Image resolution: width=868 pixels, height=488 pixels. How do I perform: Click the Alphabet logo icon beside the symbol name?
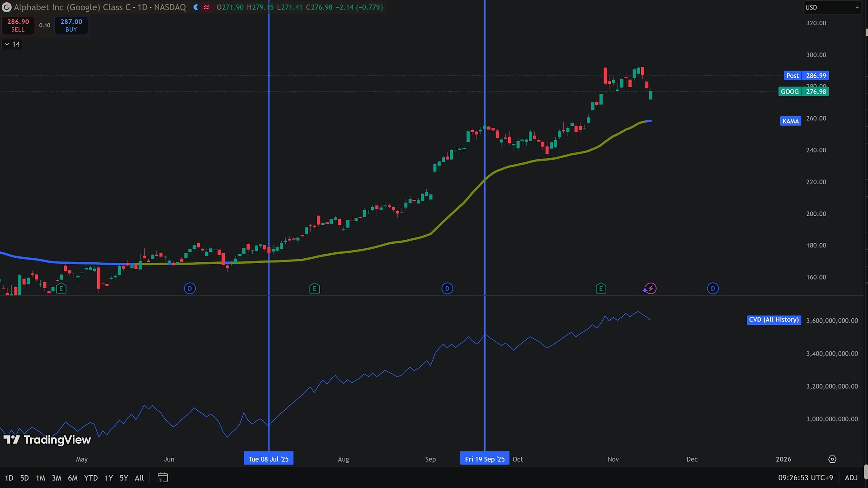pos(6,7)
